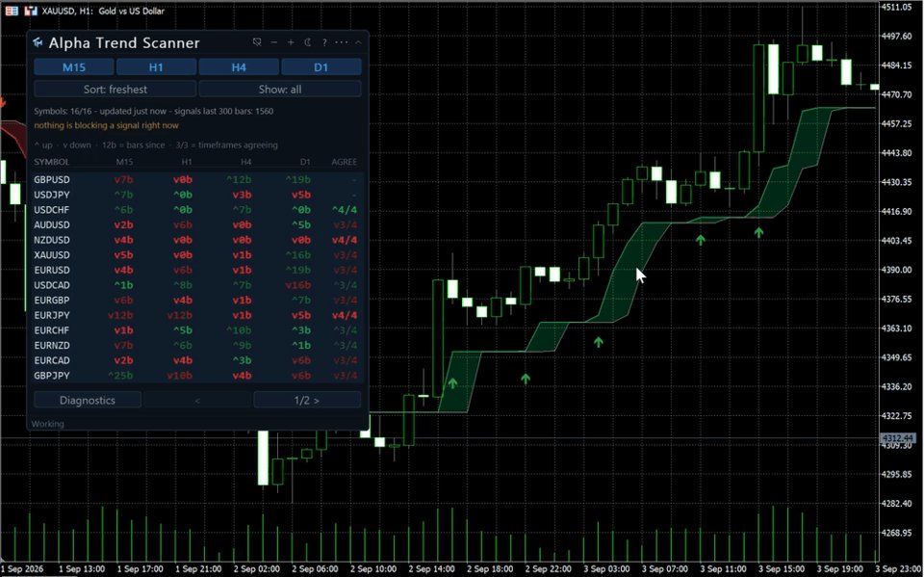The height and width of the screenshot is (577, 924).
Task: Click the candlestick icon beside XAUUSD title
Action: point(31,11)
